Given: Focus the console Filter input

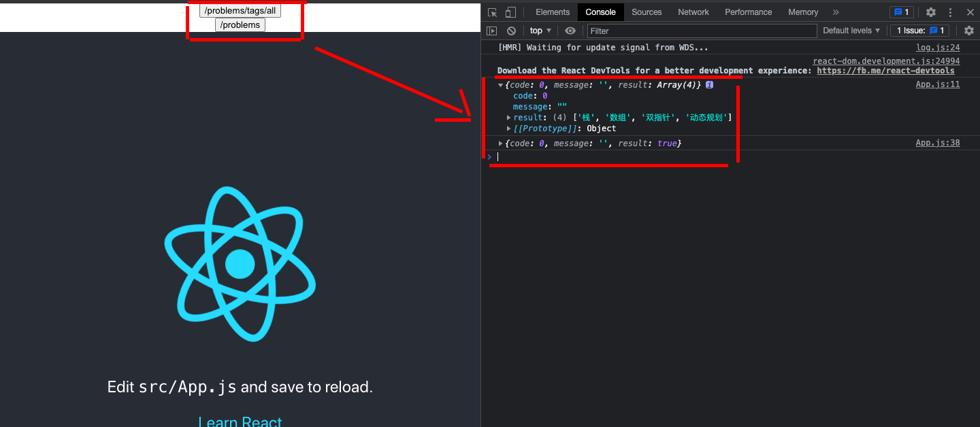Looking at the screenshot, I should (x=702, y=31).
